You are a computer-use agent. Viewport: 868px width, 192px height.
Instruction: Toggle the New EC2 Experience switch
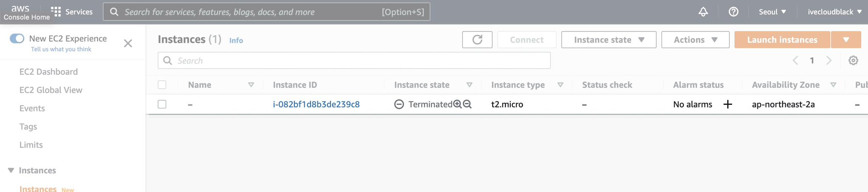pyautogui.click(x=17, y=38)
